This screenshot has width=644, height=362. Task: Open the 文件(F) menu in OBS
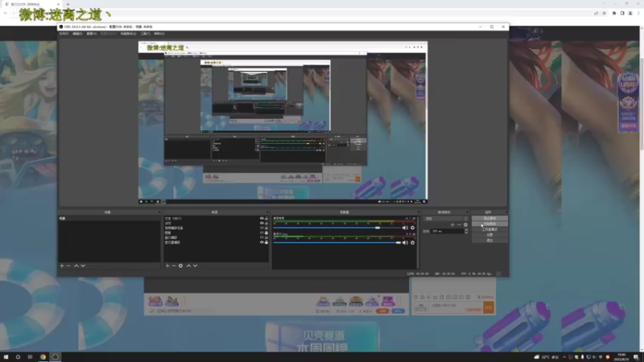64,34
